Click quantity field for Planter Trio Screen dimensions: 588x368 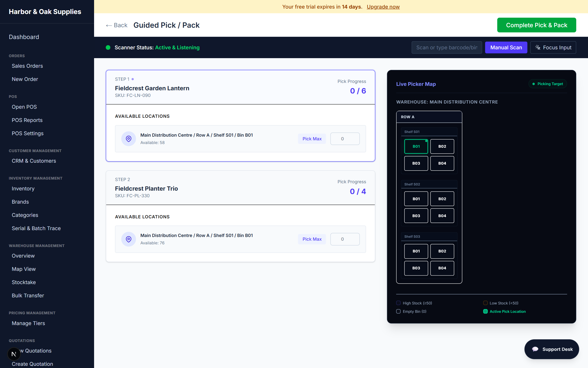(x=345, y=239)
